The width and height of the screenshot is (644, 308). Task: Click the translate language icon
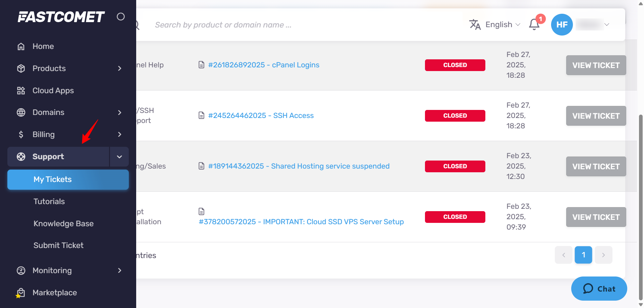(x=475, y=24)
